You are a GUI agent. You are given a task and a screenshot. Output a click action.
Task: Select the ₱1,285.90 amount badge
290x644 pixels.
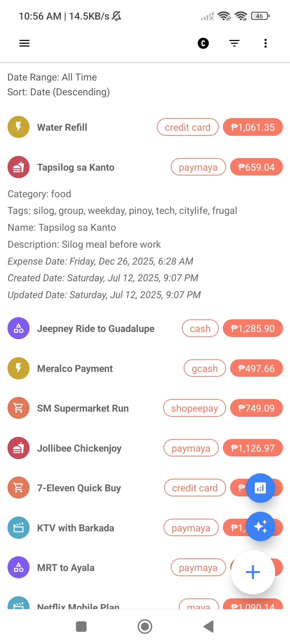tap(253, 328)
